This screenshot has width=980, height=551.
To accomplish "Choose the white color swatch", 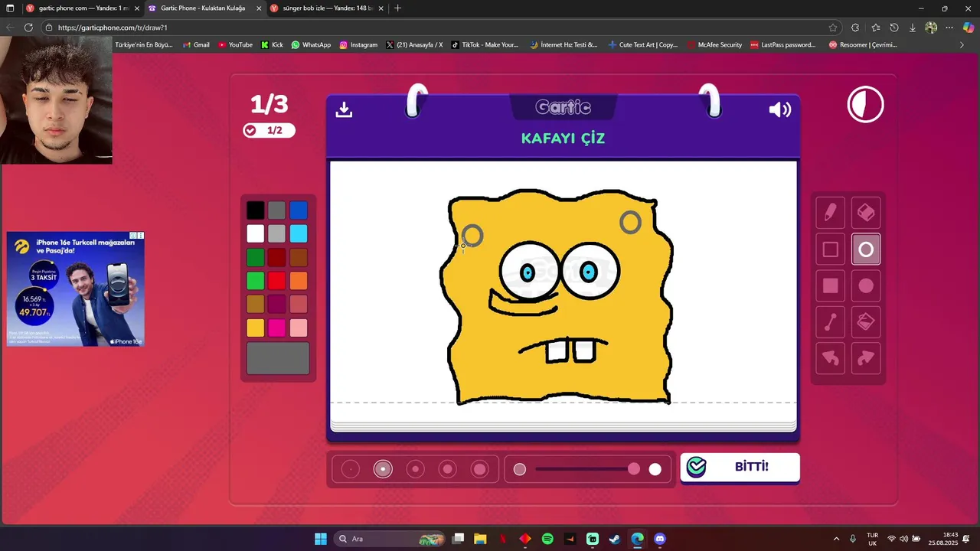I will pyautogui.click(x=256, y=233).
